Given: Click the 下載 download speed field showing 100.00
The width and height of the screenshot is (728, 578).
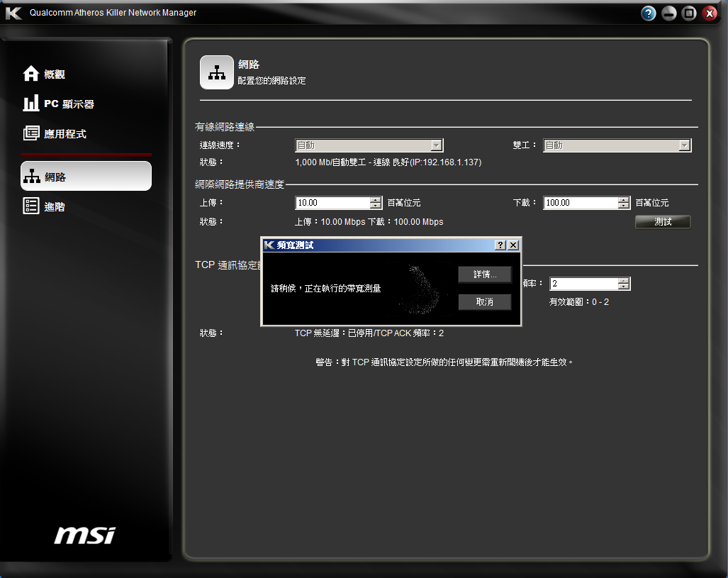Looking at the screenshot, I should (581, 203).
